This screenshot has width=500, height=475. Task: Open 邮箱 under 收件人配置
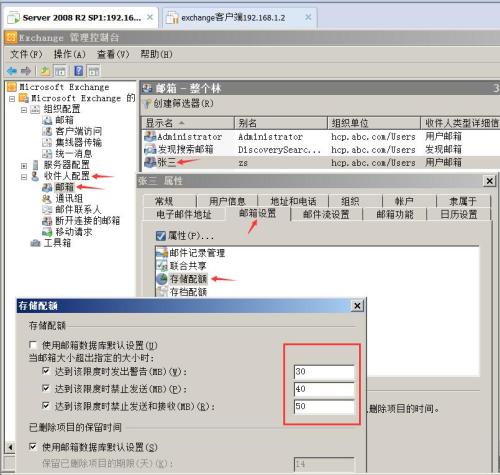click(x=64, y=187)
